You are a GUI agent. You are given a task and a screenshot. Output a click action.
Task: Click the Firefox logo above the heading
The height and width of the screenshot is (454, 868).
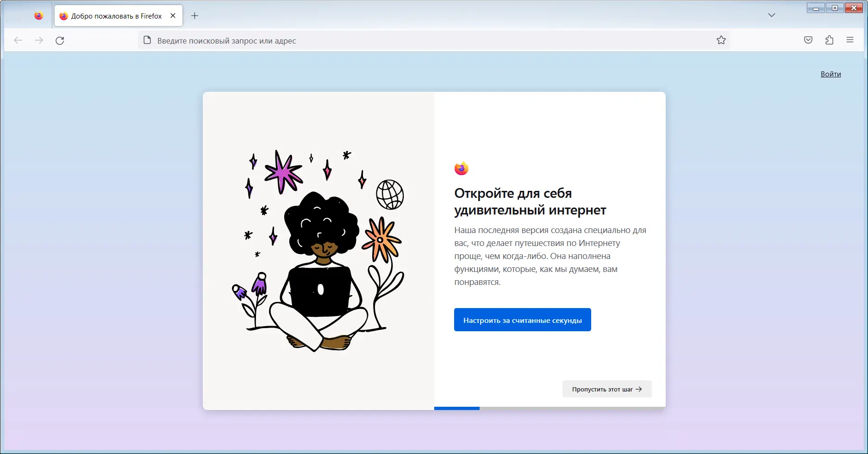point(462,169)
